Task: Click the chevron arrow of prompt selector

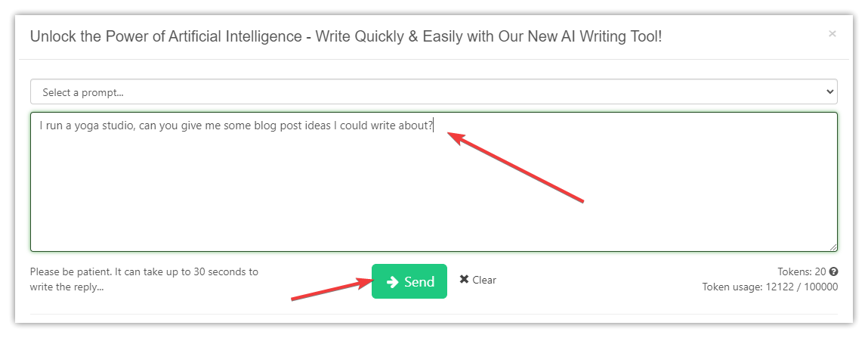Action: [x=829, y=91]
